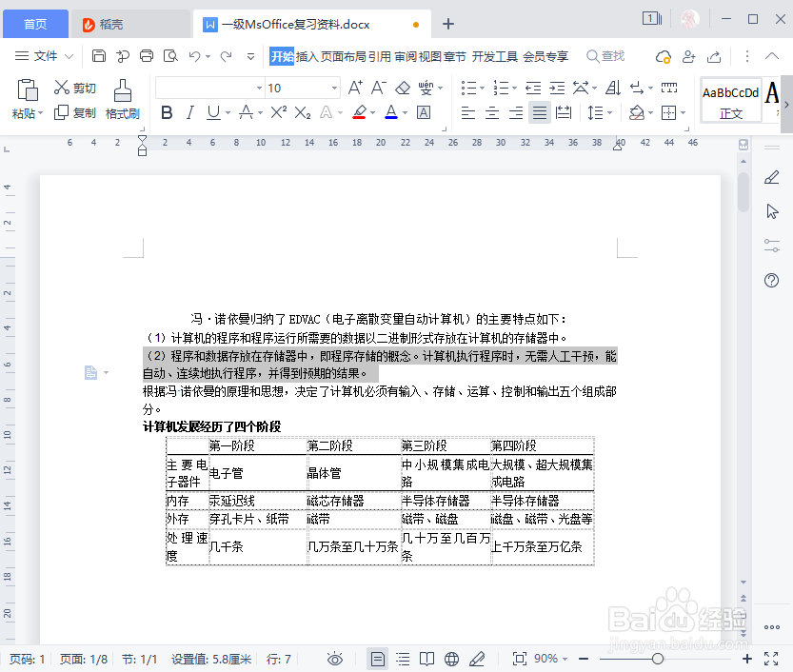Apply red text highlight color
The image size is (793, 672).
click(x=360, y=112)
